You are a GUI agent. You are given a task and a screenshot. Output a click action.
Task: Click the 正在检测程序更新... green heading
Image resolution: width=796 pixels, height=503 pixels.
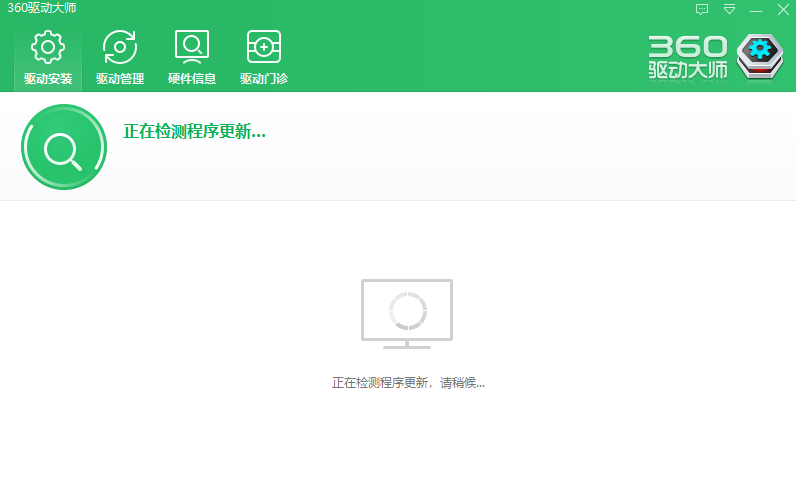(x=194, y=131)
